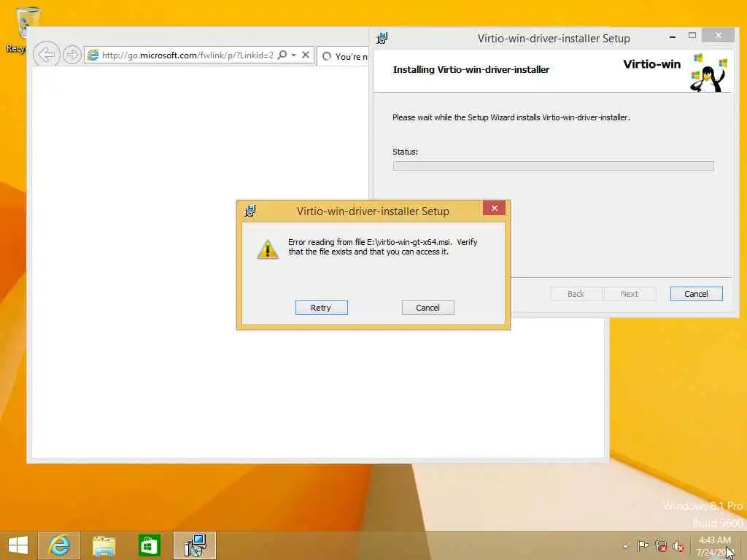Show hidden system tray icons
Screen dimensions: 747x560
click(625, 546)
